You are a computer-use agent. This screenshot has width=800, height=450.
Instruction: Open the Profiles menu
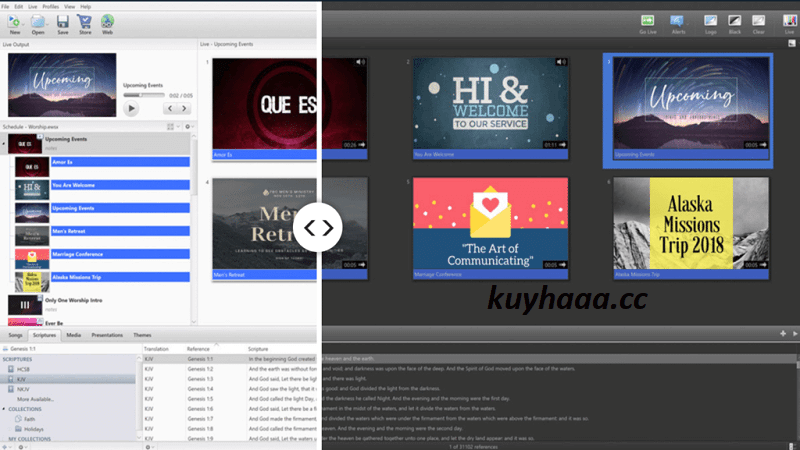tap(51, 7)
